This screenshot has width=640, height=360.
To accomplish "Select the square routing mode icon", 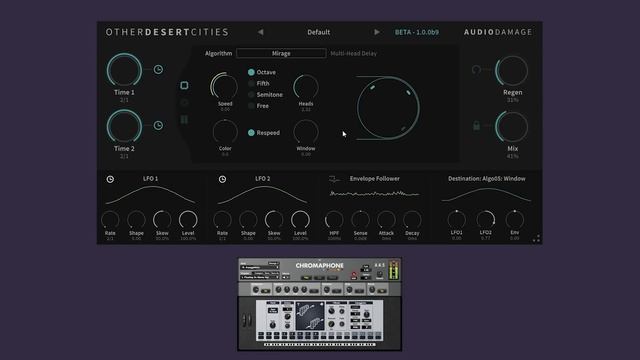I will pyautogui.click(x=184, y=85).
